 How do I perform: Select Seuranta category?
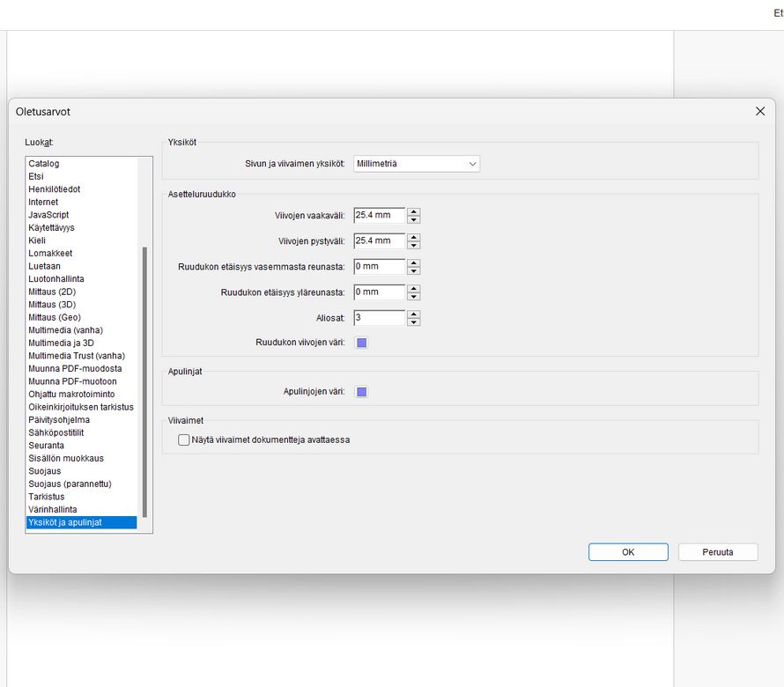point(82,446)
